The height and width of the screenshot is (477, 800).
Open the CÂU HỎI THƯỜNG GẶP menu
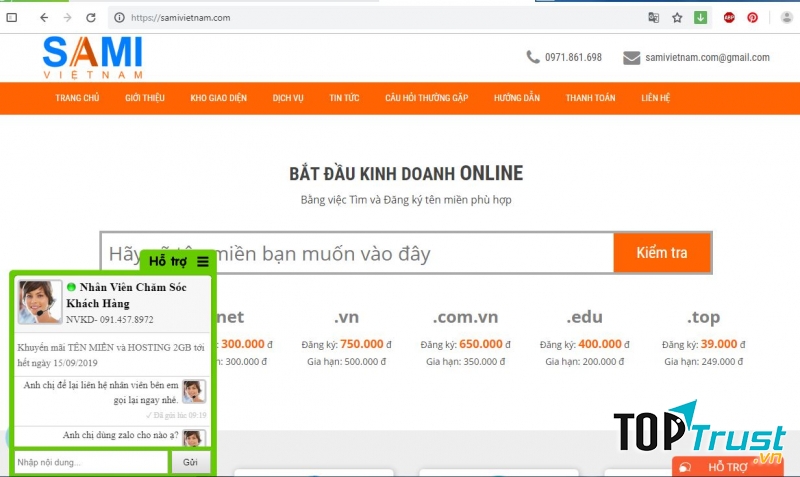pyautogui.click(x=427, y=98)
